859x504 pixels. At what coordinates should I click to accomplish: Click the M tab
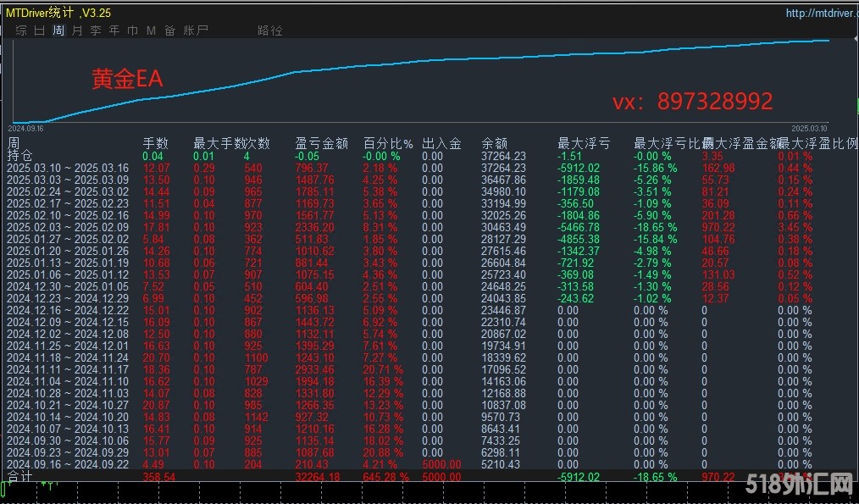tap(151, 30)
